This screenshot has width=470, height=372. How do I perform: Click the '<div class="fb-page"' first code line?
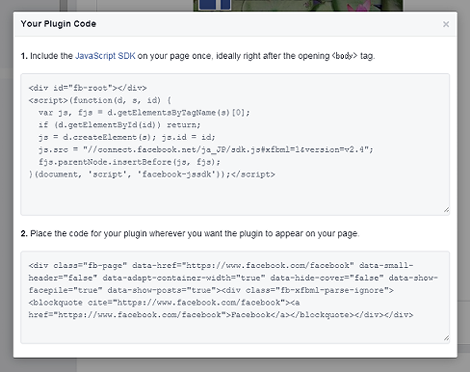coord(221,266)
